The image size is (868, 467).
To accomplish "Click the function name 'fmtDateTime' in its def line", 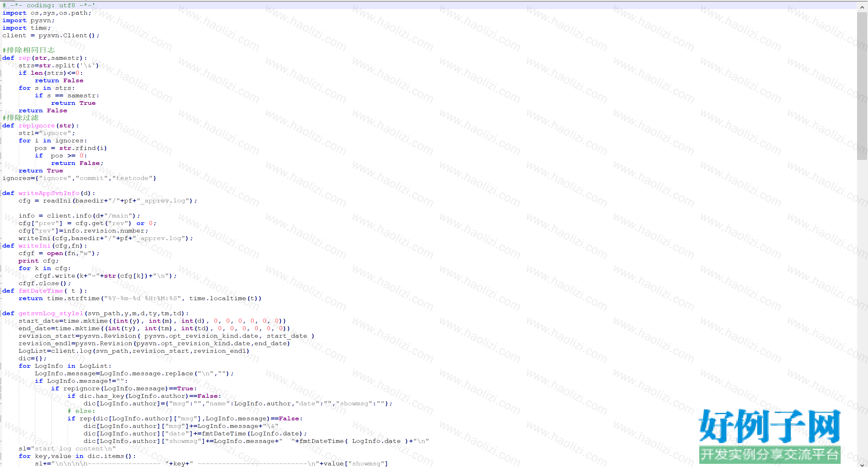I will 40,291.
